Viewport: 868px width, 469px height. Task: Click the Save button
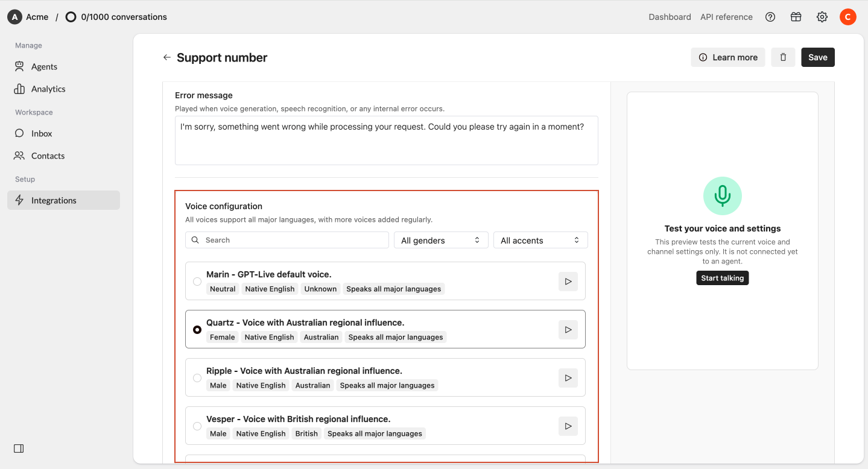coord(818,57)
